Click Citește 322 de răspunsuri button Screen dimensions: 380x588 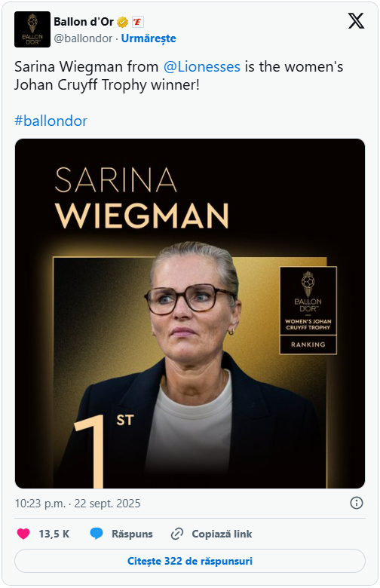click(190, 561)
